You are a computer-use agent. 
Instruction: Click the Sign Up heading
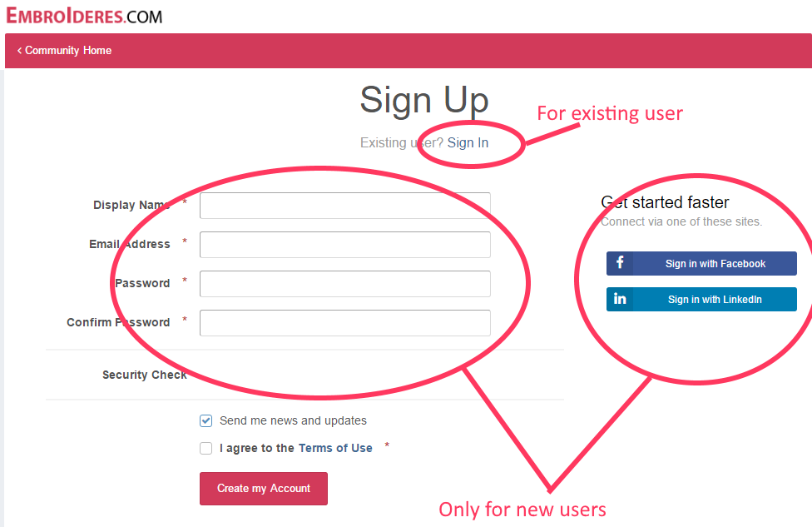click(424, 100)
